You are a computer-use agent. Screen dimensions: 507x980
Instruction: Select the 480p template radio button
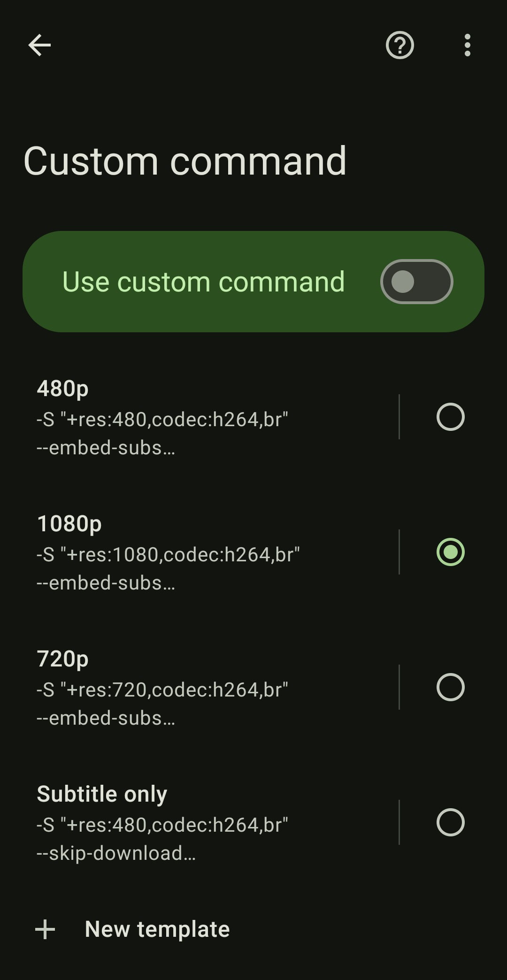click(451, 417)
